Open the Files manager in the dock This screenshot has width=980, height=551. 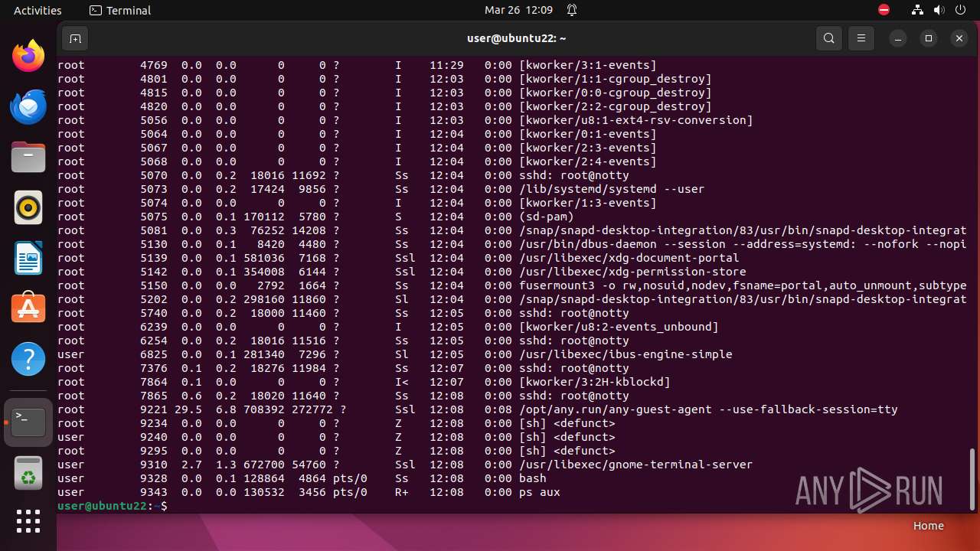[28, 157]
